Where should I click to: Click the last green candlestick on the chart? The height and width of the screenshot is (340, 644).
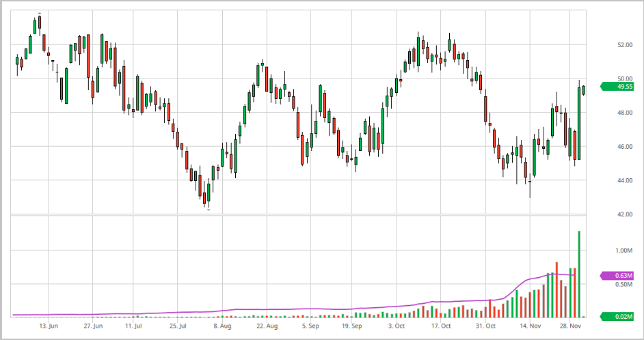click(584, 90)
